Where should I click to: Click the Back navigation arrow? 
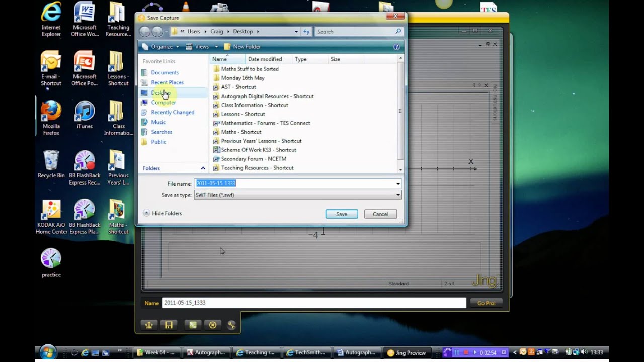point(145,32)
